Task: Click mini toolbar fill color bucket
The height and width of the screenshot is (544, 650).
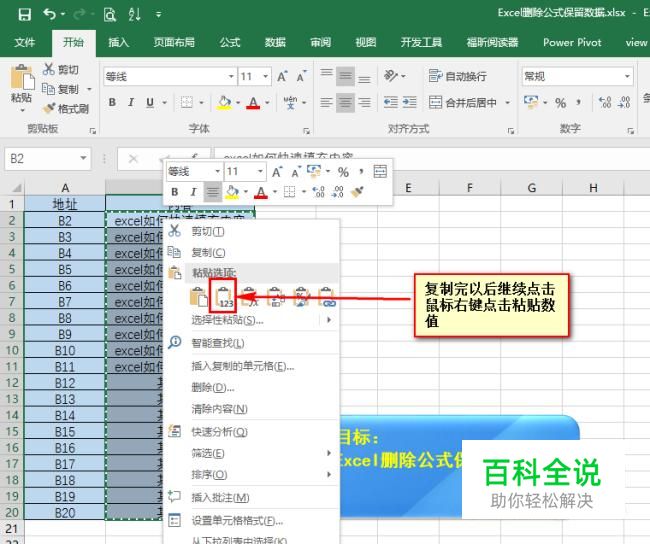Action: (x=232, y=192)
